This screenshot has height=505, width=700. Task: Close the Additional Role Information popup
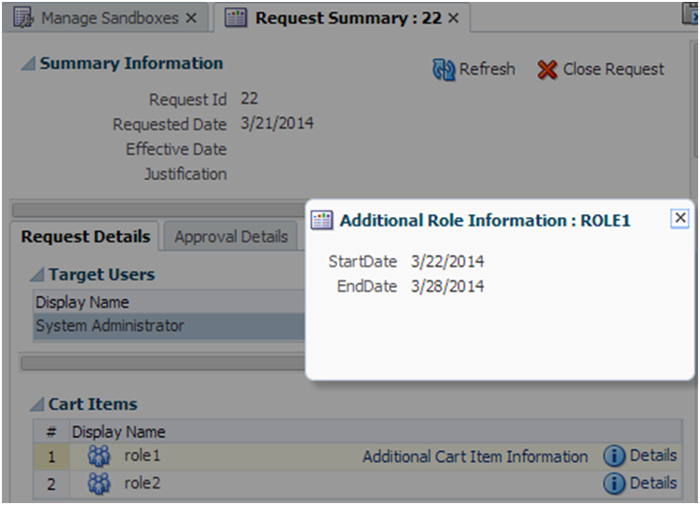click(679, 218)
